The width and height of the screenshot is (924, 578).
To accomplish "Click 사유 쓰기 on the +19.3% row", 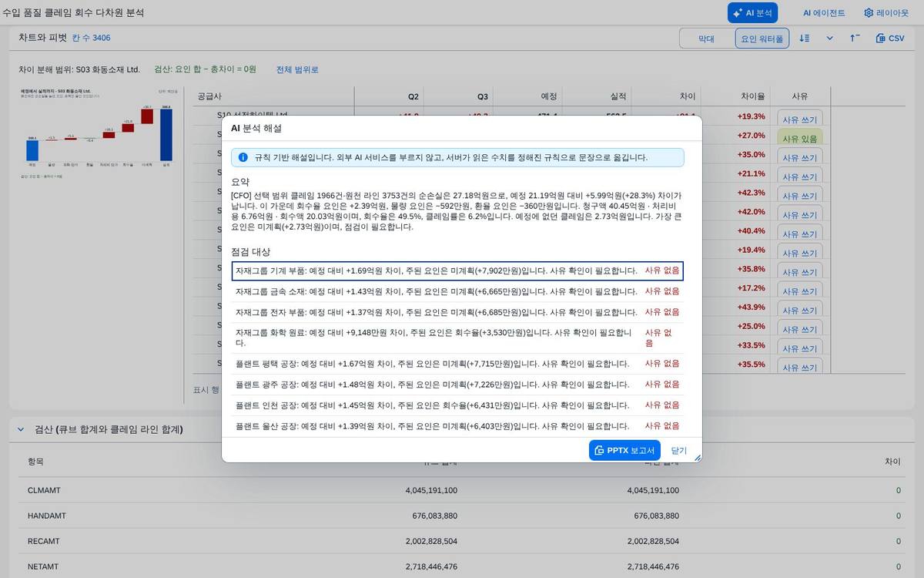I will [x=800, y=119].
